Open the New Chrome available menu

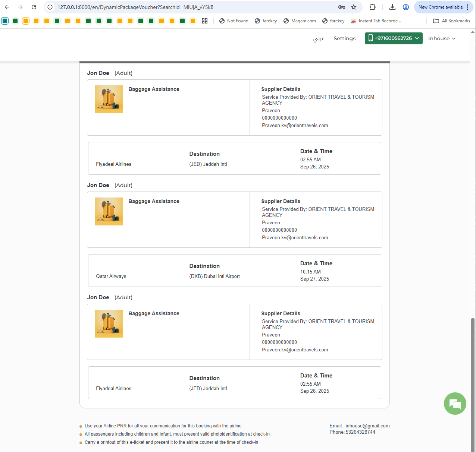point(443,7)
